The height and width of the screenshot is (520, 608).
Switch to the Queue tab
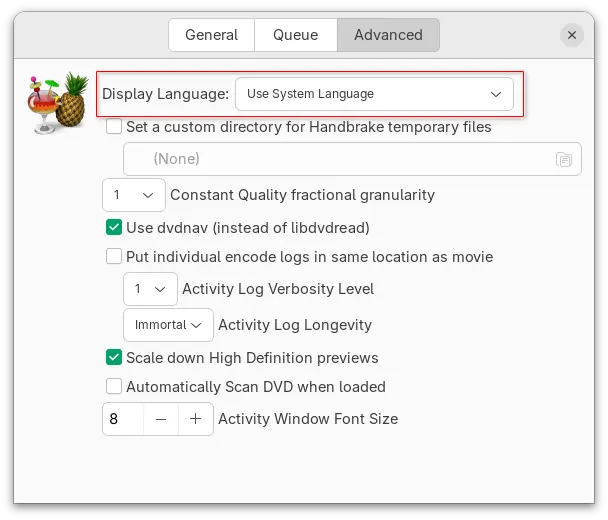295,35
